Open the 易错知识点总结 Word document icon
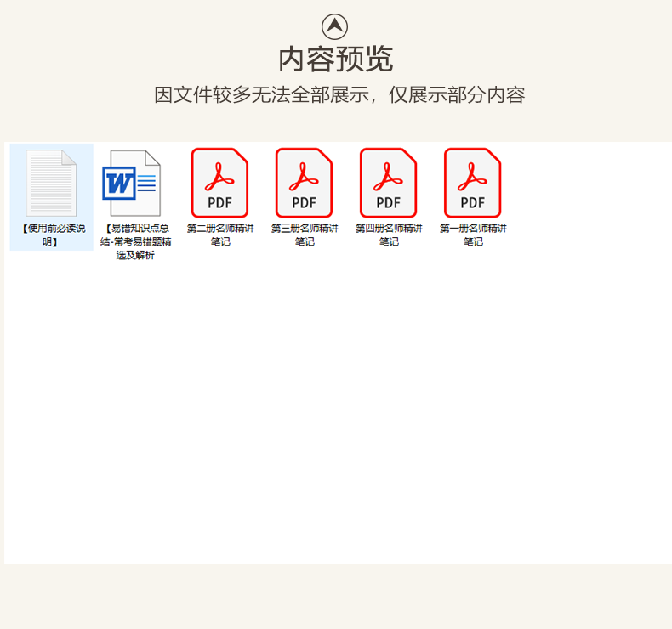 pos(132,184)
